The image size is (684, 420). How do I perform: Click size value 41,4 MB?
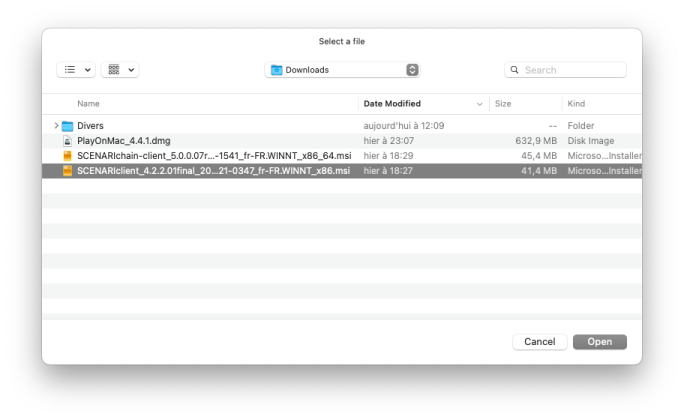point(539,171)
